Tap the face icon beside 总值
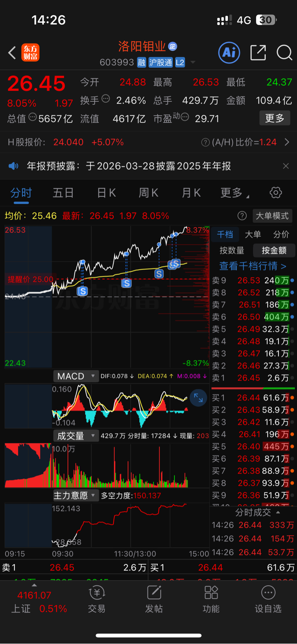This screenshot has height=644, width=297. 32,117
